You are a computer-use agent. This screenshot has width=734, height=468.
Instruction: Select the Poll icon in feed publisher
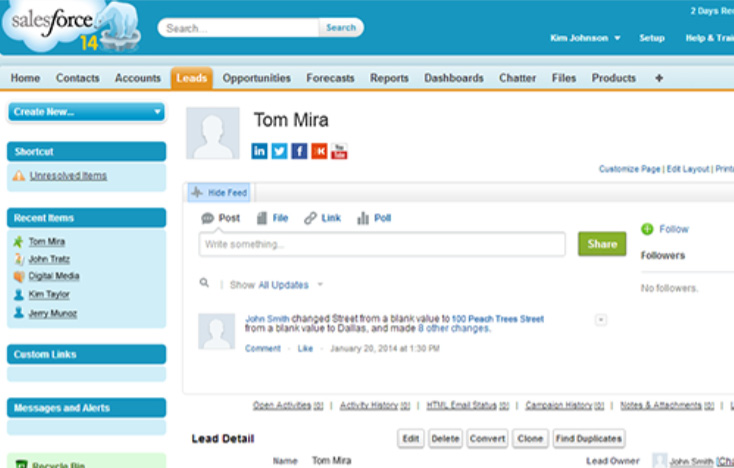tap(363, 218)
